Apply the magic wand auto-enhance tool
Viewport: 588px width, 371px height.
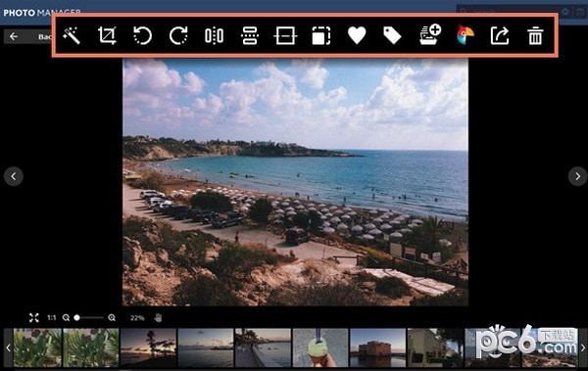coord(72,36)
